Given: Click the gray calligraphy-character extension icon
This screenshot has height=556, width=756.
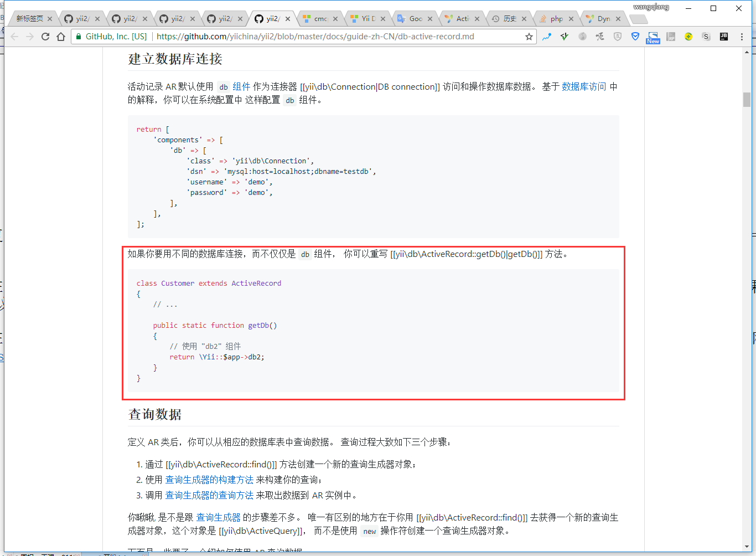Looking at the screenshot, I should tap(600, 37).
